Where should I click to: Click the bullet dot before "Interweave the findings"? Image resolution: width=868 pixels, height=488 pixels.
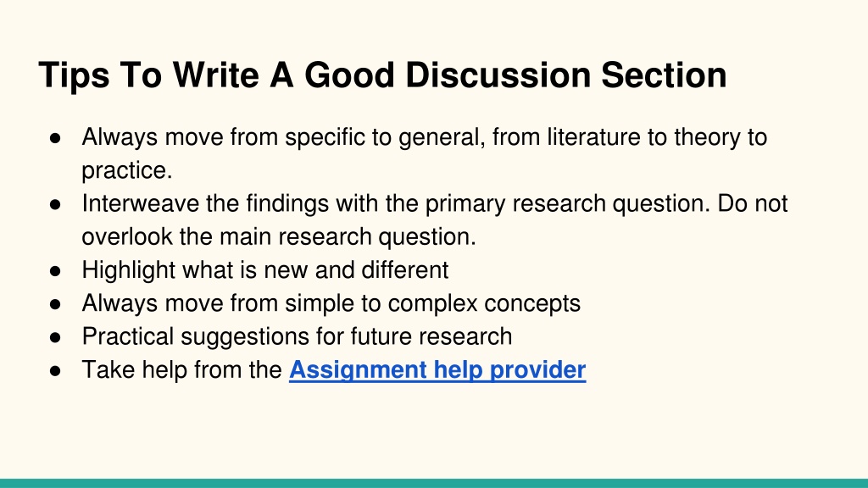click(55, 205)
